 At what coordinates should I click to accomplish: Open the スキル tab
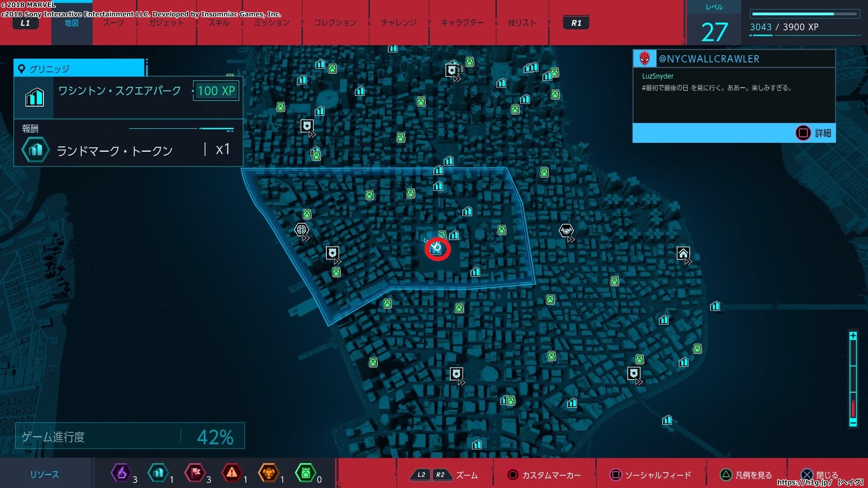click(219, 23)
